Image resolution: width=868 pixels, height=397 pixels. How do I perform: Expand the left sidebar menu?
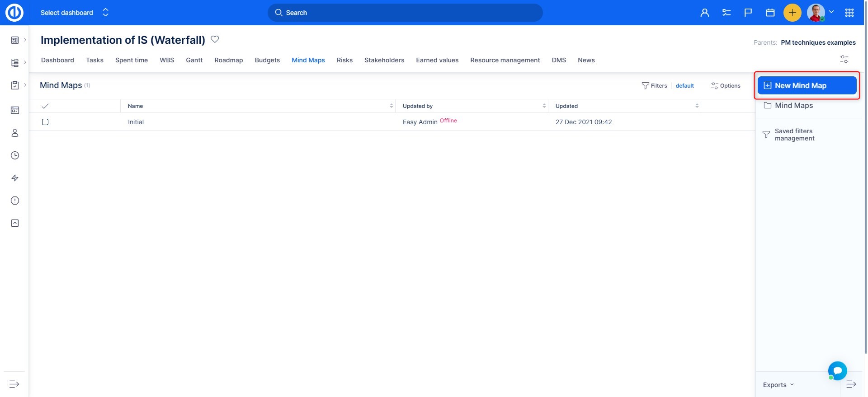(14, 384)
